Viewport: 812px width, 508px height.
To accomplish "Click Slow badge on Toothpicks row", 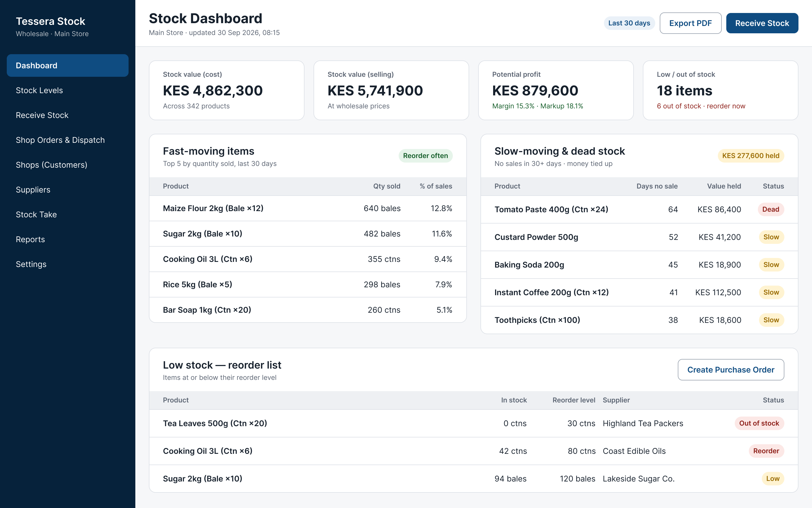I will pyautogui.click(x=771, y=320).
